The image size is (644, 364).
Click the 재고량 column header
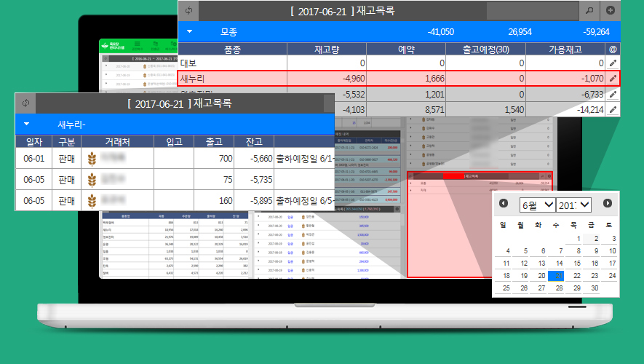(x=327, y=49)
